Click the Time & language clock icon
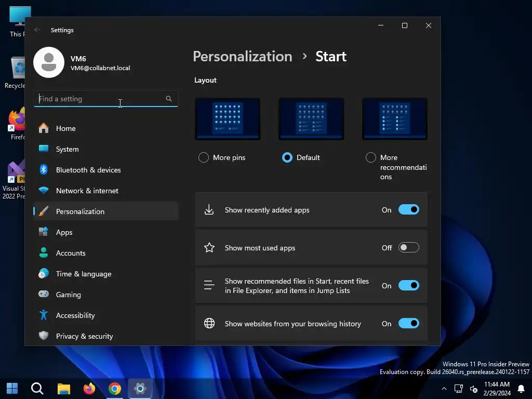Screen dimensions: 532x399 click(x=44, y=273)
